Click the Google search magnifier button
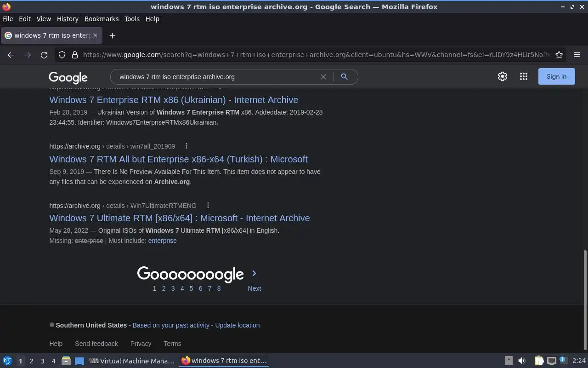Viewport: 588px width, 368px height. pos(344,77)
